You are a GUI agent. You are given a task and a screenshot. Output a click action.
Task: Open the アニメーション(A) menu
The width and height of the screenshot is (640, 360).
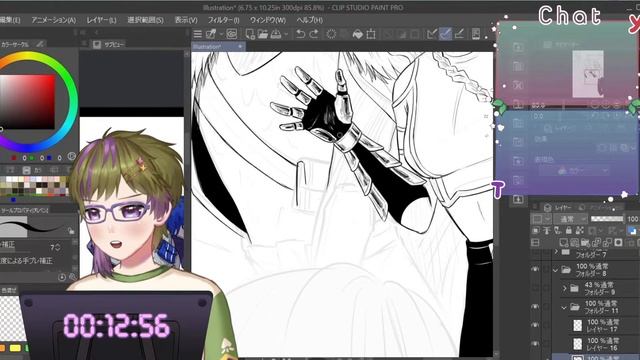point(53,20)
